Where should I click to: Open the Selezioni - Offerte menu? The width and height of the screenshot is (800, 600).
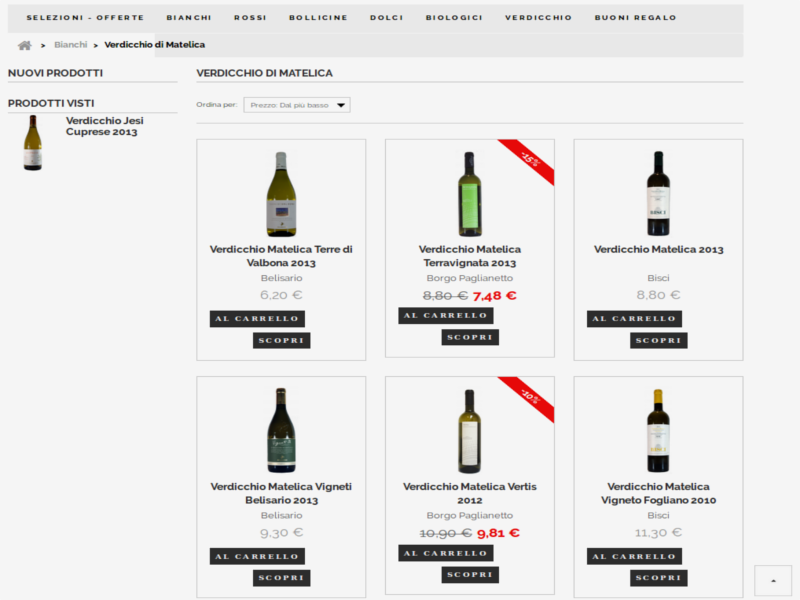click(85, 18)
